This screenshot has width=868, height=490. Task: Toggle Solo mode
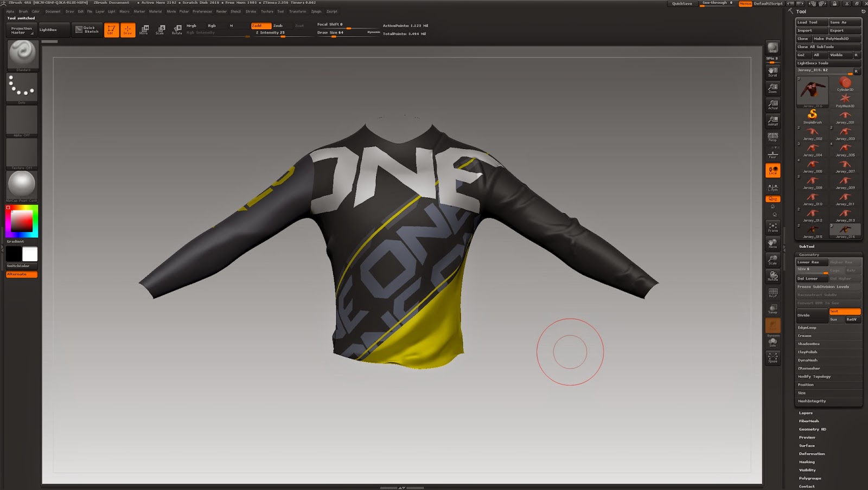point(773,341)
